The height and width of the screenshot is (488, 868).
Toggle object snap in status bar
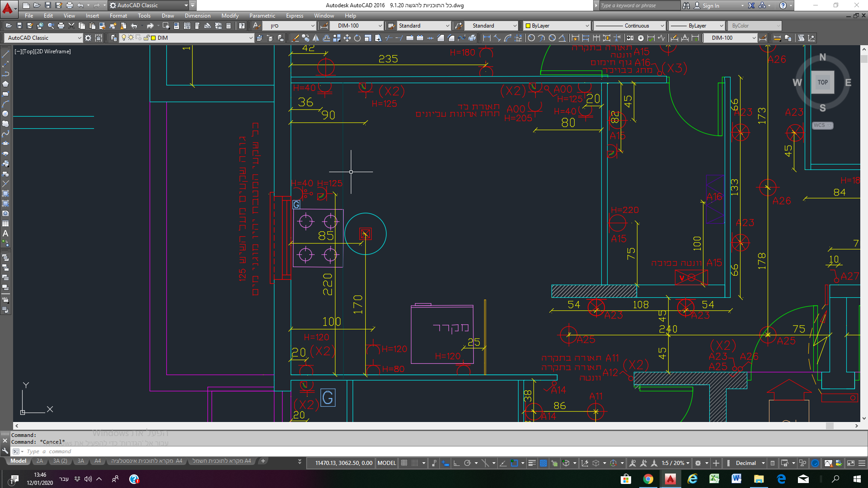coord(514,463)
